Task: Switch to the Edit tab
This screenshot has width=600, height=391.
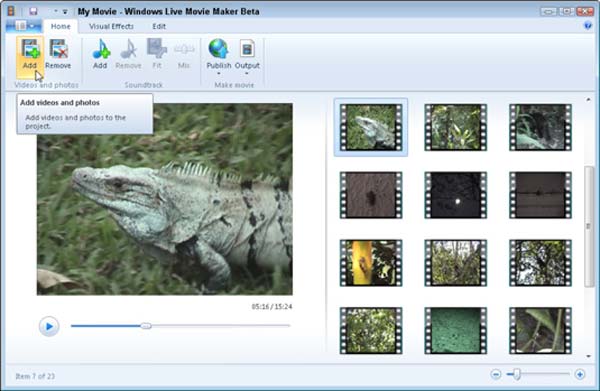Action: (159, 26)
